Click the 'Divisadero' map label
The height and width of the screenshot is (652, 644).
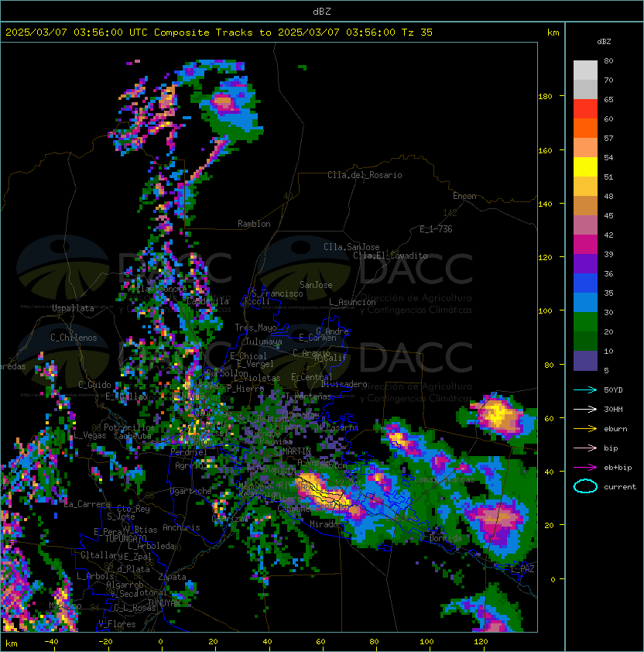[x=344, y=384]
